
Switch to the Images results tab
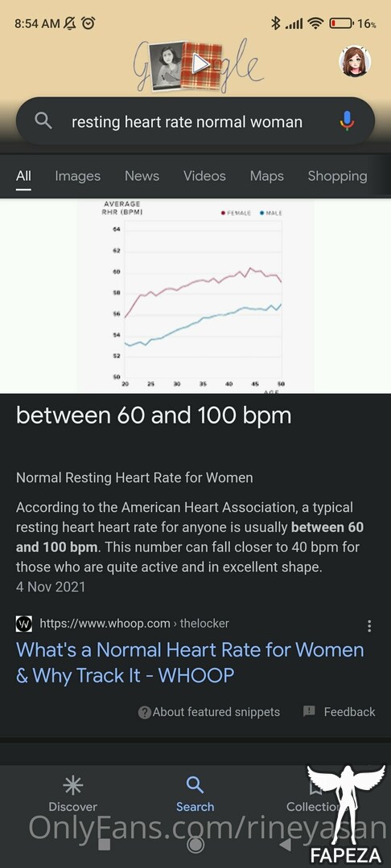coord(77,176)
